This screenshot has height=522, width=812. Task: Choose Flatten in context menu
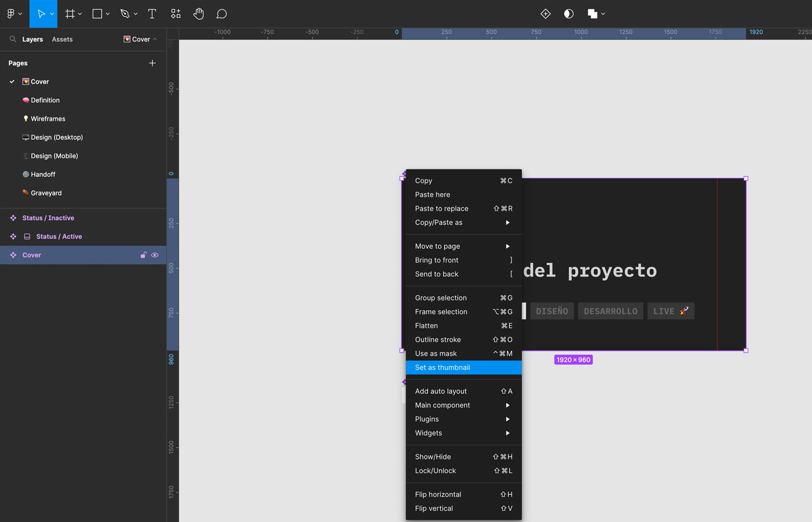tap(464, 326)
